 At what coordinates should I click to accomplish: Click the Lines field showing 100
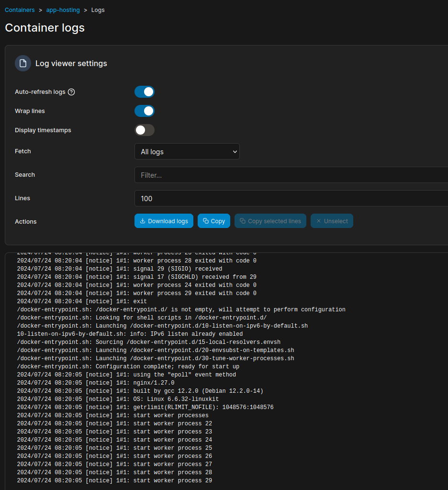tap(292, 198)
